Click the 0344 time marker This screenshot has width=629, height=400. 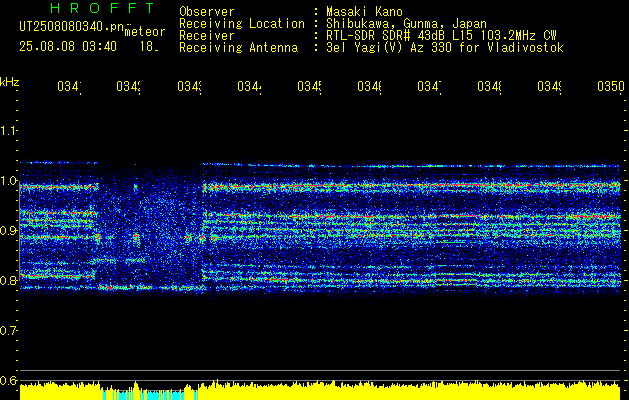(249, 87)
